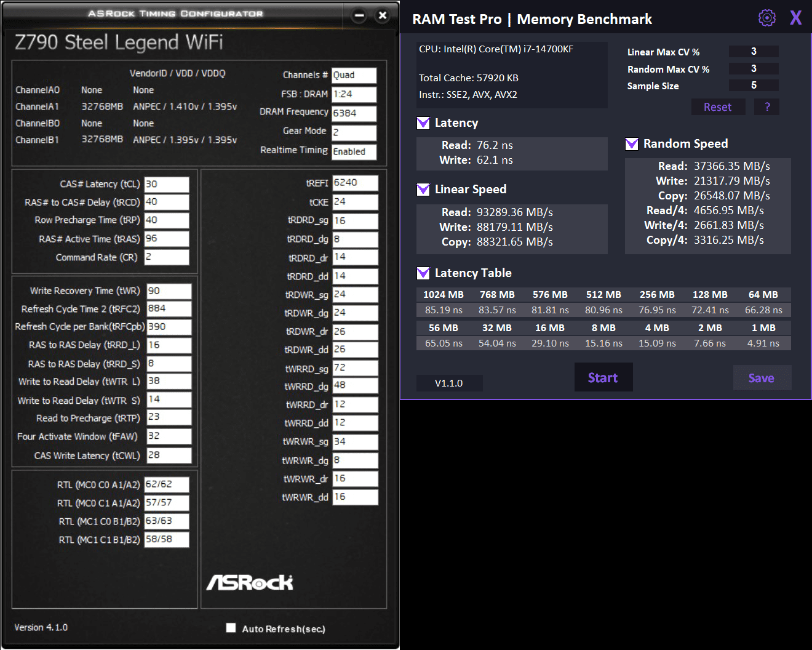This screenshot has height=650, width=812.
Task: Select the tRDRD_sg value field
Action: pos(355,221)
